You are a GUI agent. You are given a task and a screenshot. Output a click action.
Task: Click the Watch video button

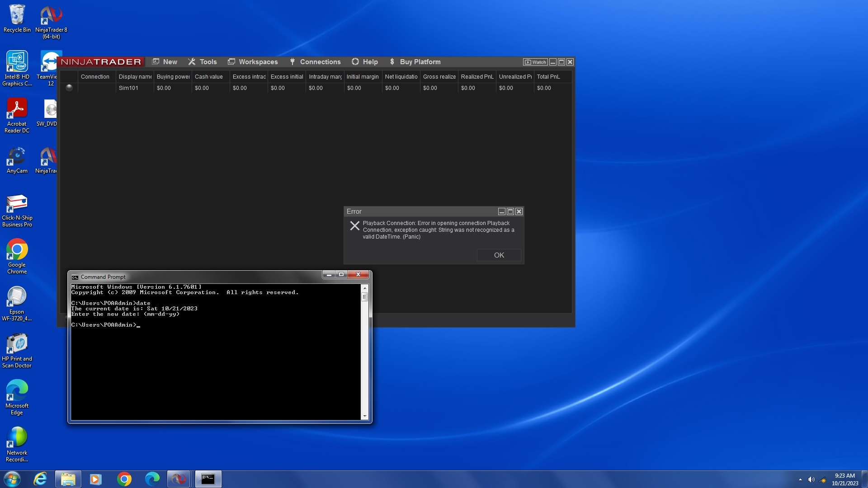(535, 62)
